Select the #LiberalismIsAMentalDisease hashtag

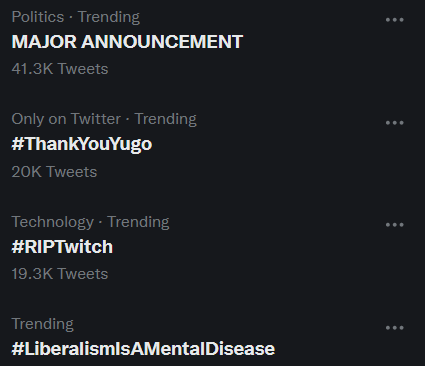click(143, 349)
